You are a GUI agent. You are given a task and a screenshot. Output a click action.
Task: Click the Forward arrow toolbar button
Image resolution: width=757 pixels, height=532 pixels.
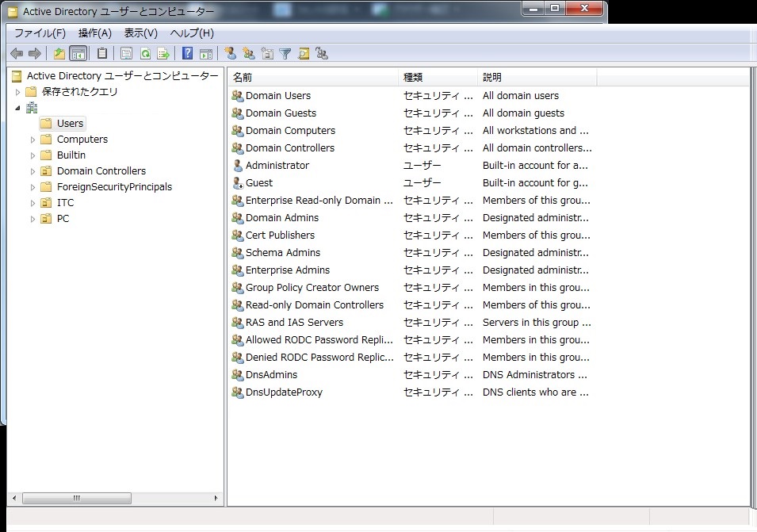[35, 54]
